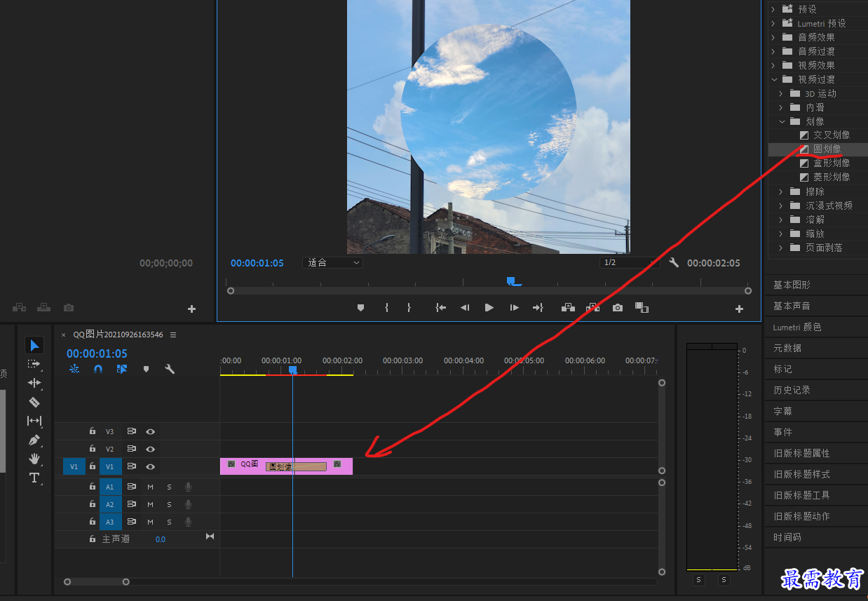
Task: Toggle lock on V3 track
Action: tap(92, 431)
